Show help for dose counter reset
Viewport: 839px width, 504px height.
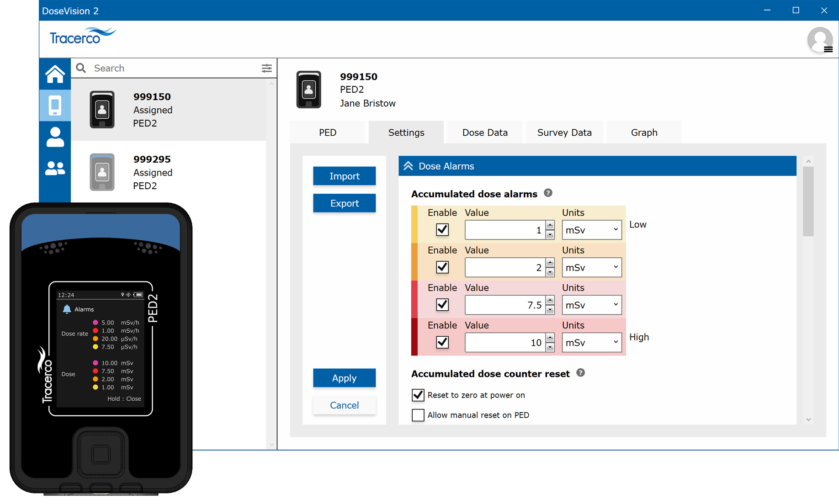(580, 373)
